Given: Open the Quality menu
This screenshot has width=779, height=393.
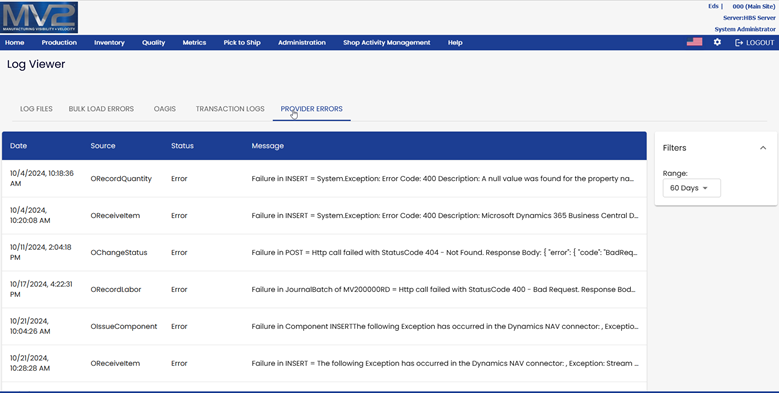Looking at the screenshot, I should [x=154, y=43].
